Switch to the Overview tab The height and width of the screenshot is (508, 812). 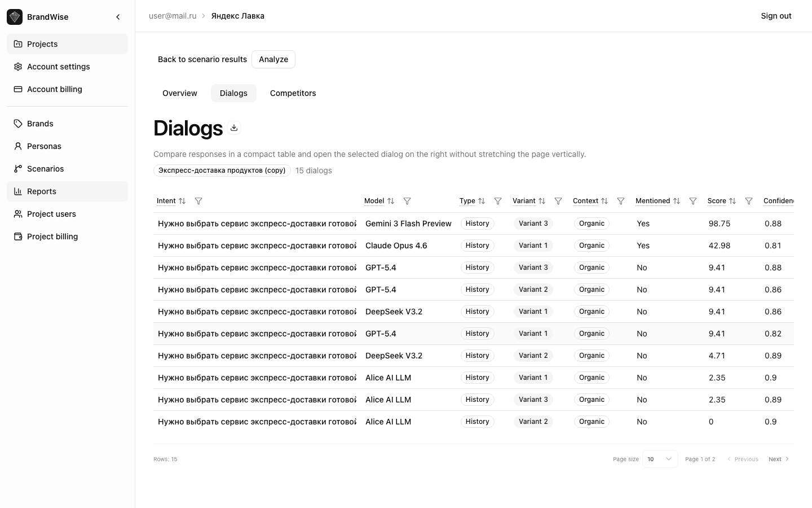point(179,93)
